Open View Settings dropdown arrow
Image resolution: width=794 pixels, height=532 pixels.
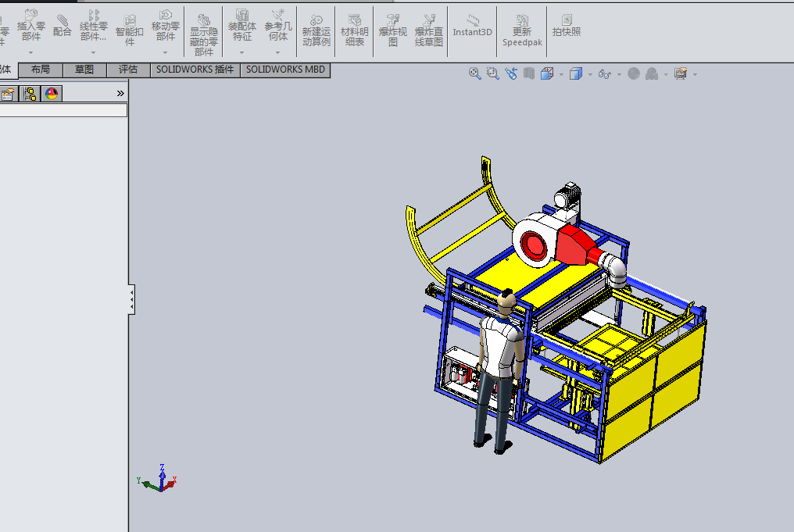point(695,75)
